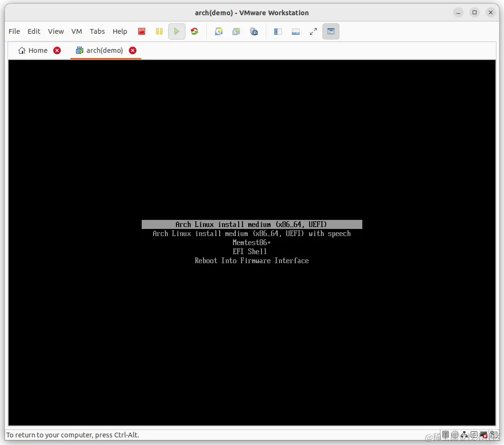Minimize the VMware Workstation window
This screenshot has height=445, width=504.
tap(458, 12)
